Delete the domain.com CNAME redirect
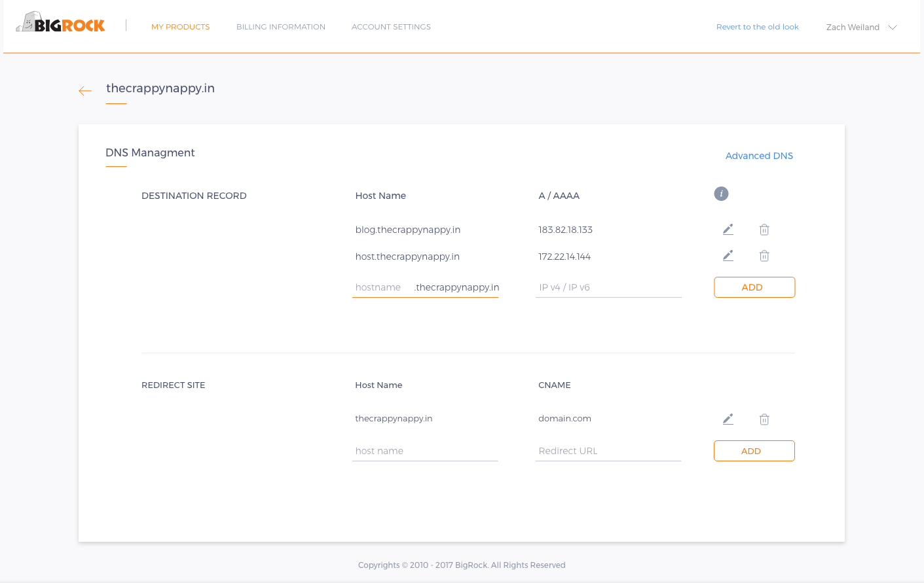Image resolution: width=924 pixels, height=583 pixels. click(764, 419)
